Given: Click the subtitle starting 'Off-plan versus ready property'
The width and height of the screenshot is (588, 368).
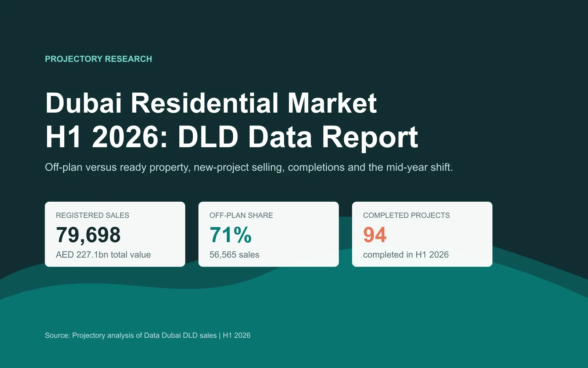Looking at the screenshot, I should [249, 167].
